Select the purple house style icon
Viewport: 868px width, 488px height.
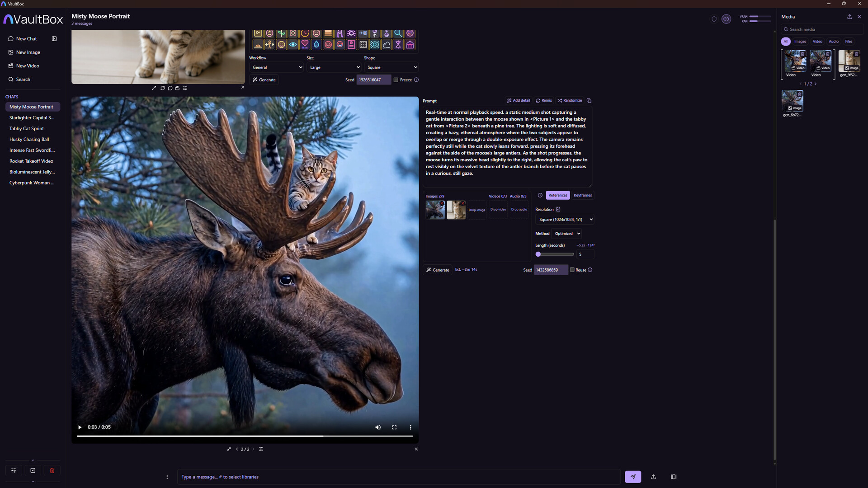tap(410, 45)
